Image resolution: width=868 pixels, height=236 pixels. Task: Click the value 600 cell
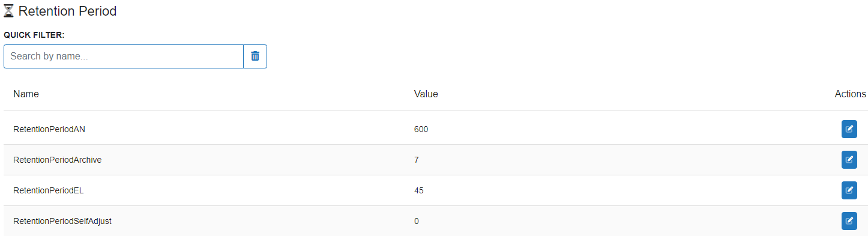click(421, 129)
